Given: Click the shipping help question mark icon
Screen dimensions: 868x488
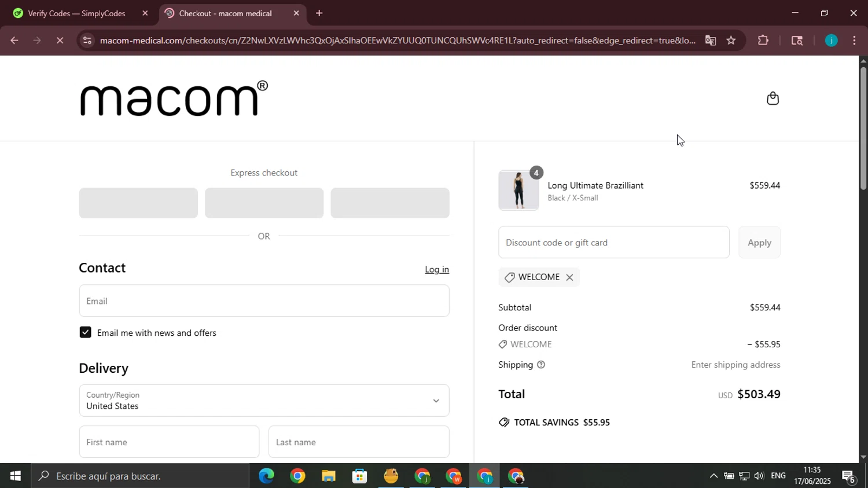Looking at the screenshot, I should [541, 365].
